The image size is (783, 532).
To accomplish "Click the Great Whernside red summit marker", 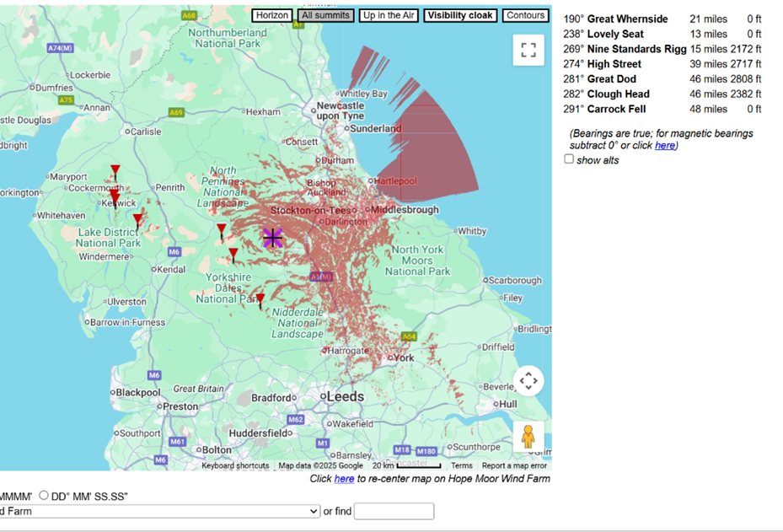I will [260, 299].
